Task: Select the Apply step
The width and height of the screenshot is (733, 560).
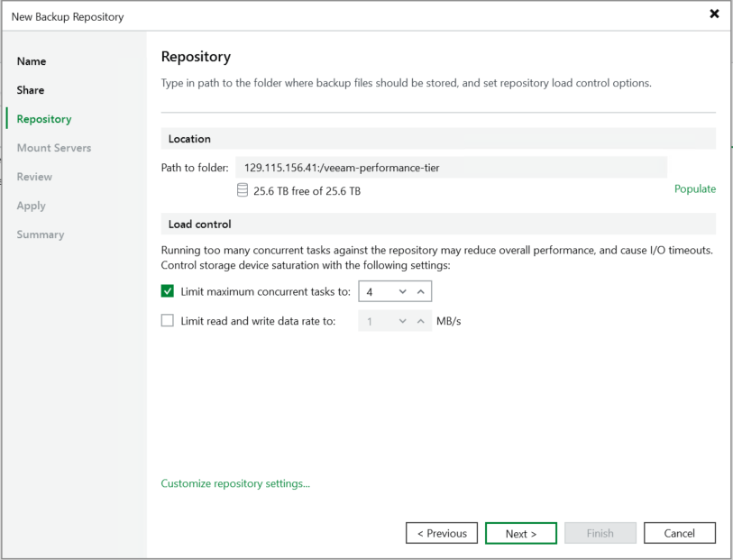Action: tap(32, 207)
